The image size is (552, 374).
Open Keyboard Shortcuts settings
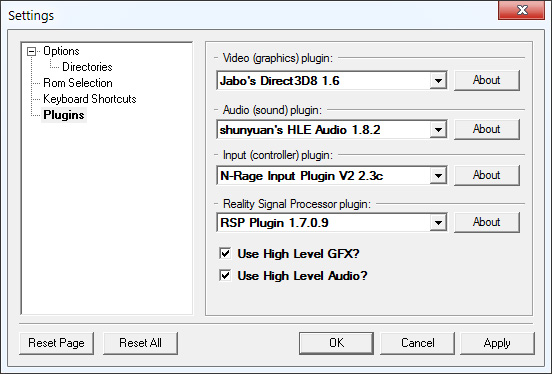click(x=90, y=99)
